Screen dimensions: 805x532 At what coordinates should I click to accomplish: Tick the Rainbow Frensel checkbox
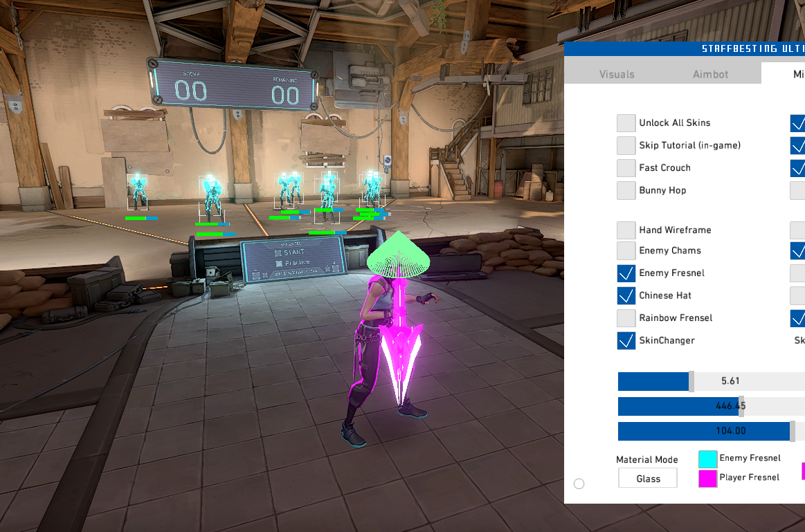coord(626,318)
